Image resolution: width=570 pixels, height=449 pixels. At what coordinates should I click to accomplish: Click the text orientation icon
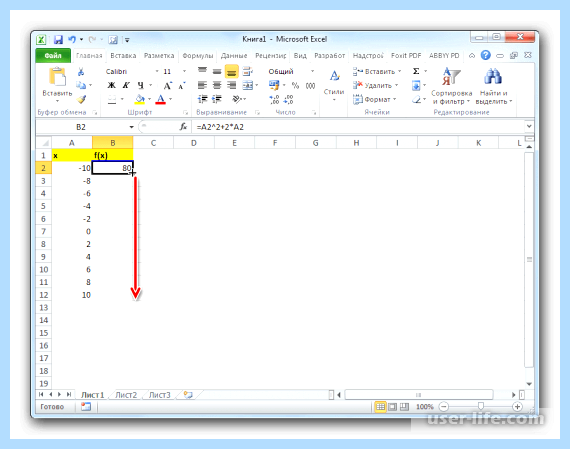(x=237, y=99)
